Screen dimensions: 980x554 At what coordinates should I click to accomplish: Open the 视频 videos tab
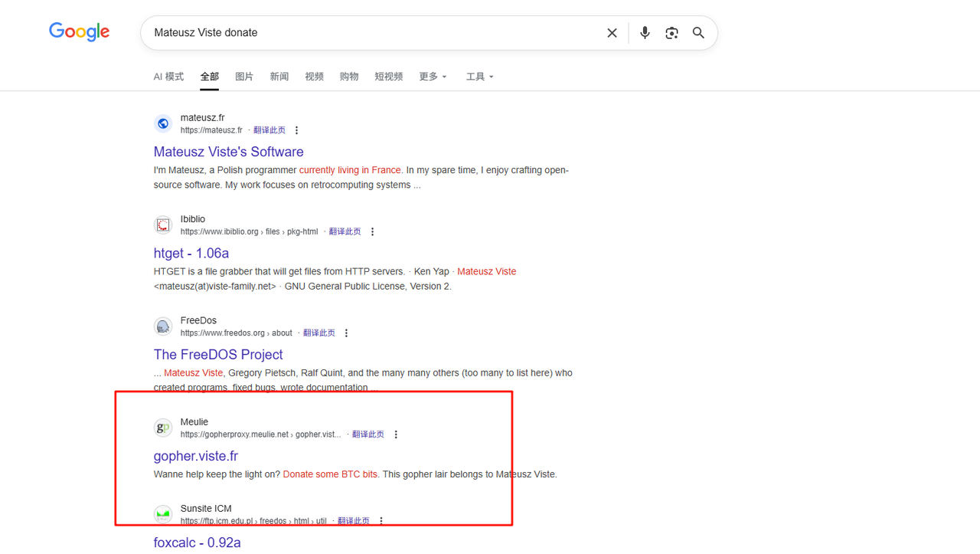click(314, 77)
